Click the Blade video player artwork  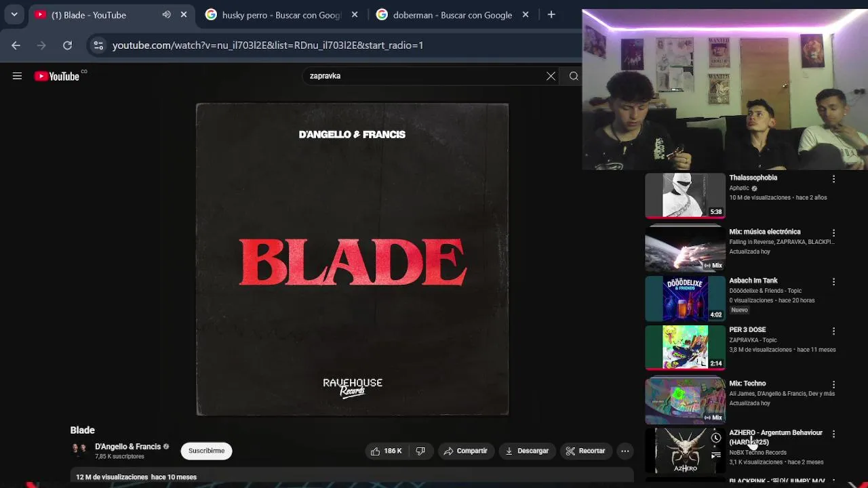(353, 260)
